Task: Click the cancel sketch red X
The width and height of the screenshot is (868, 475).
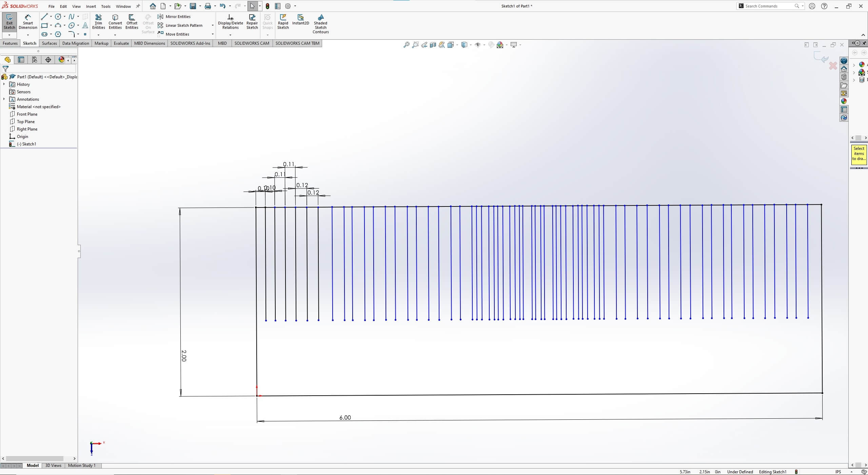Action: [x=833, y=66]
